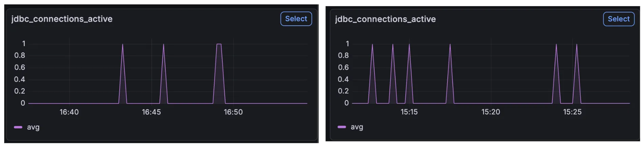Open right panel's jdbc_connections_active title menu

385,19
